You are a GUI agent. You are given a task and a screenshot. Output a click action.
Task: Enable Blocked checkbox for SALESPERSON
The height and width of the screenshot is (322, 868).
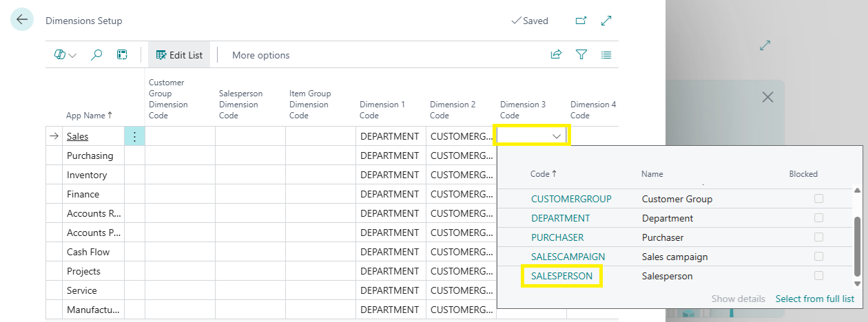pos(818,276)
